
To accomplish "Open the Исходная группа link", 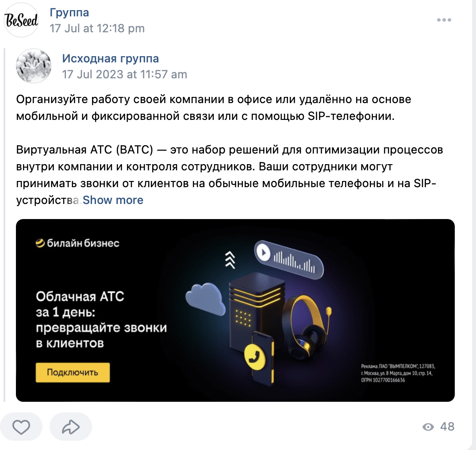I will coord(111,58).
